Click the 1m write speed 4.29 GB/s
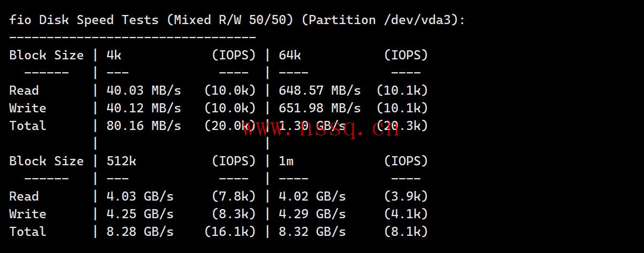Viewport: 644px width, 253px height. click(x=312, y=214)
